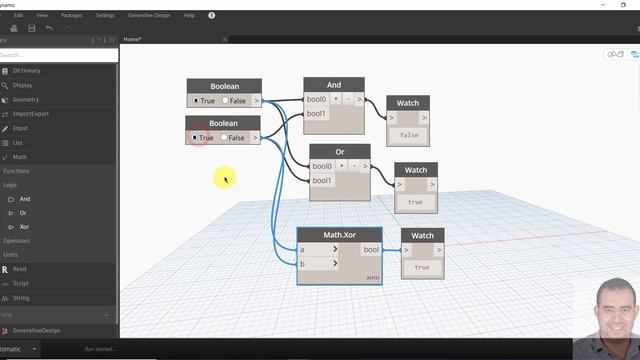Image resolution: width=640 pixels, height=360 pixels.
Task: Open the Edit menu
Action: [18, 15]
